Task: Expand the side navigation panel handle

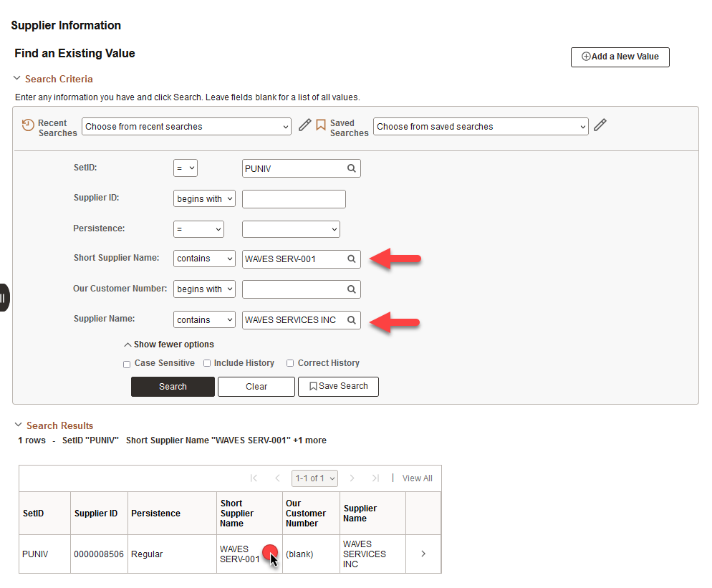Action: [x=4, y=297]
